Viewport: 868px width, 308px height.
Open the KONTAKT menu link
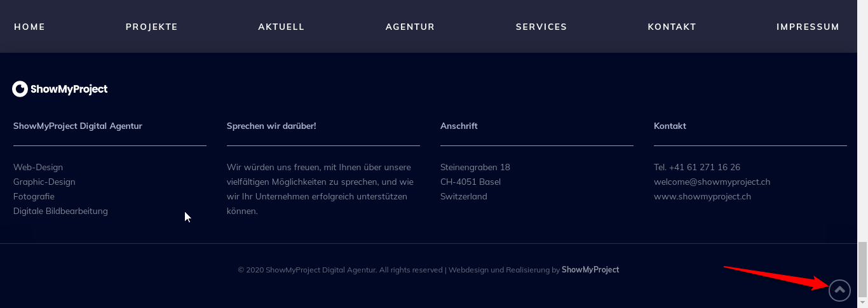[672, 27]
